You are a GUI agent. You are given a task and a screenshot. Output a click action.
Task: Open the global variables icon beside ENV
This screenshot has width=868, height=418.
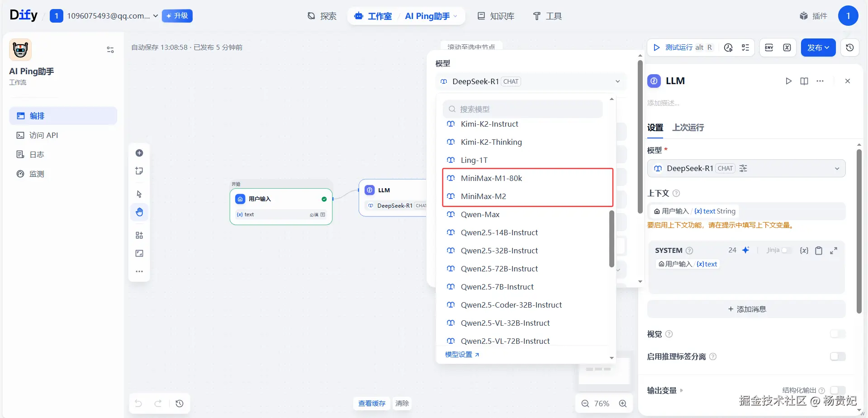tap(787, 47)
